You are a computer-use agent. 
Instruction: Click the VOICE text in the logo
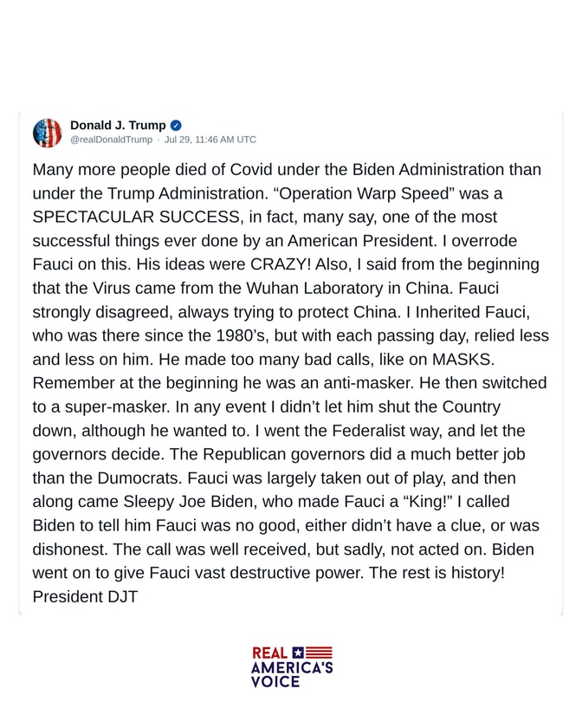pos(275,681)
